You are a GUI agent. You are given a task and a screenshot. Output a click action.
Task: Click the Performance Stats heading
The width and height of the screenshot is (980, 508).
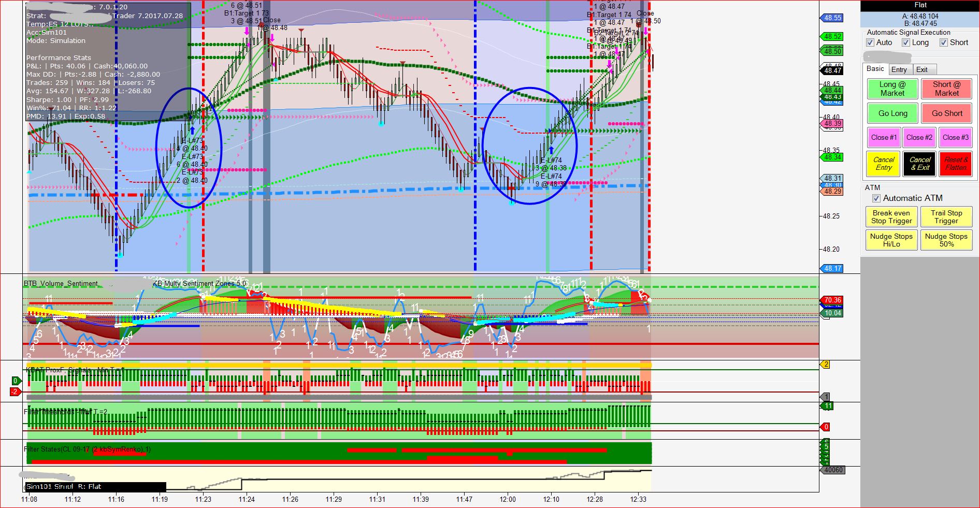[59, 58]
